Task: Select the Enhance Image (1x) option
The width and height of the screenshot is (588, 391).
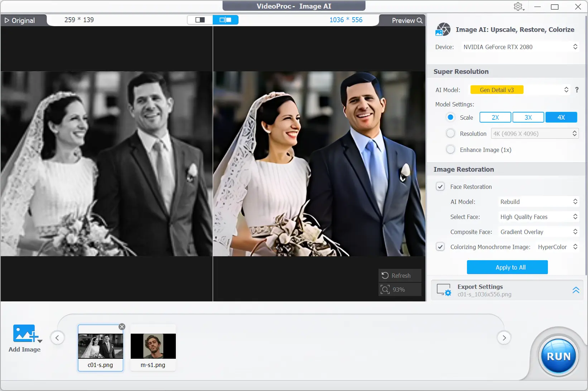Action: click(x=450, y=150)
